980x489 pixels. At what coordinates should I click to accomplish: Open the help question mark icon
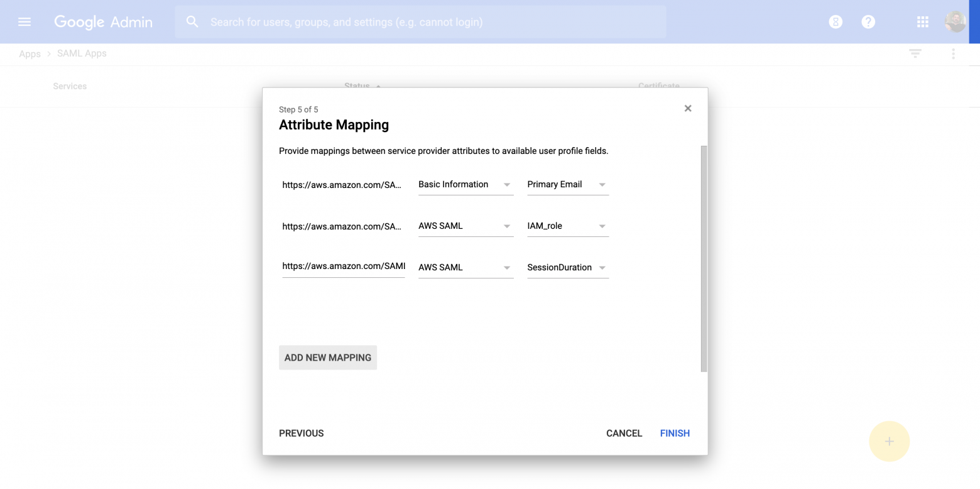point(868,21)
